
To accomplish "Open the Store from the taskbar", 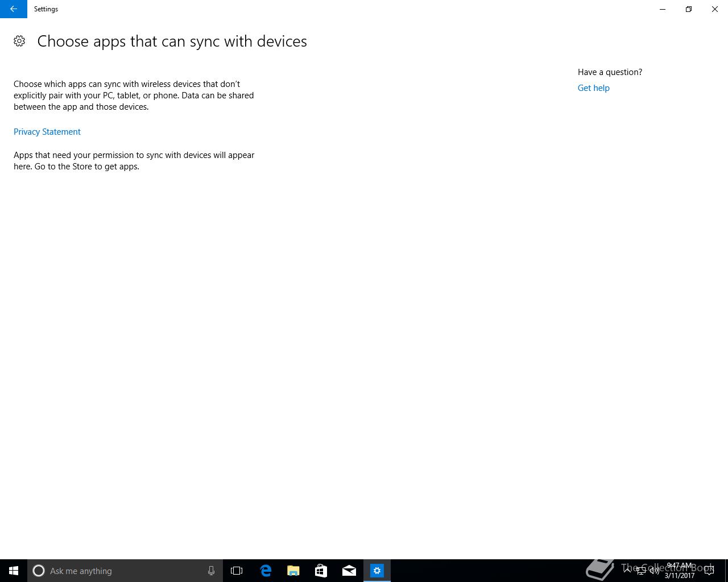I will [x=321, y=571].
